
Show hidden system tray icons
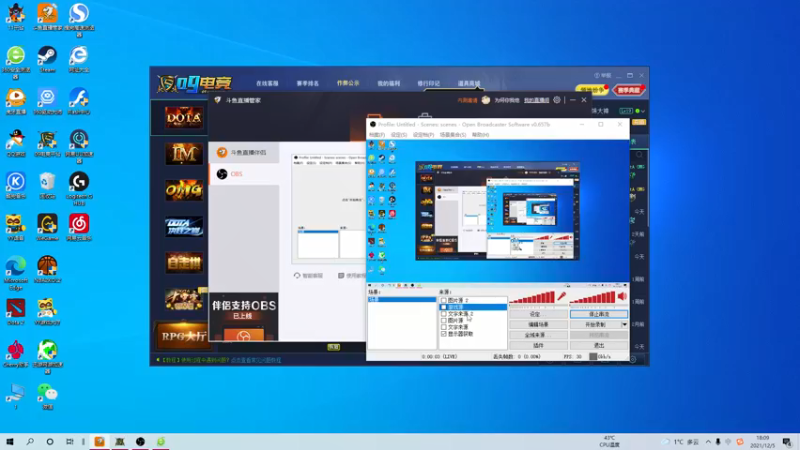pos(708,442)
